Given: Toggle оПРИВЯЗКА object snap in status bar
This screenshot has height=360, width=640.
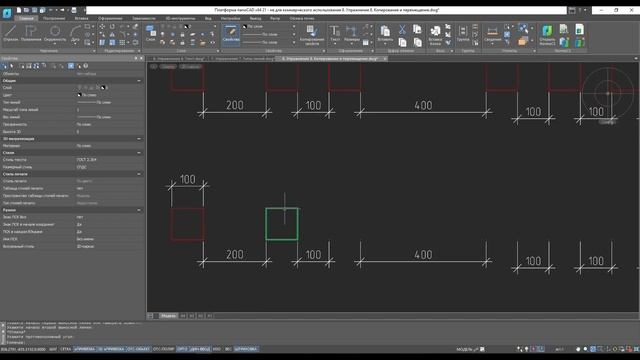Looking at the screenshot, I should point(84,349).
